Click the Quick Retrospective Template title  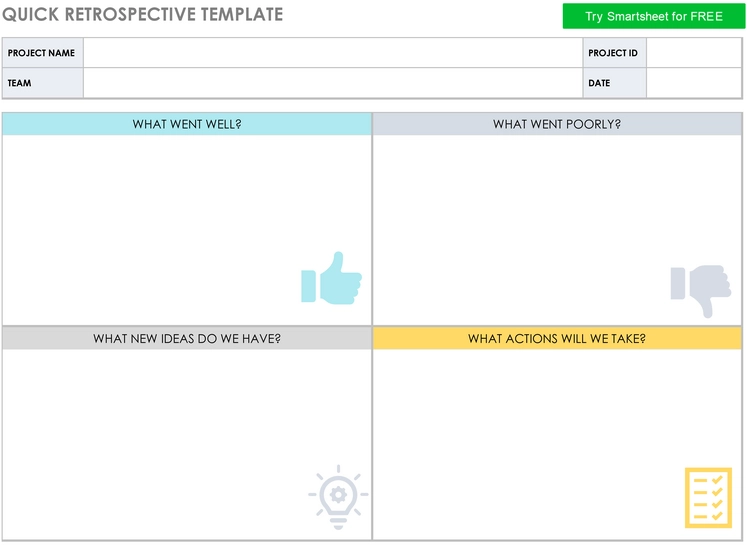click(142, 14)
